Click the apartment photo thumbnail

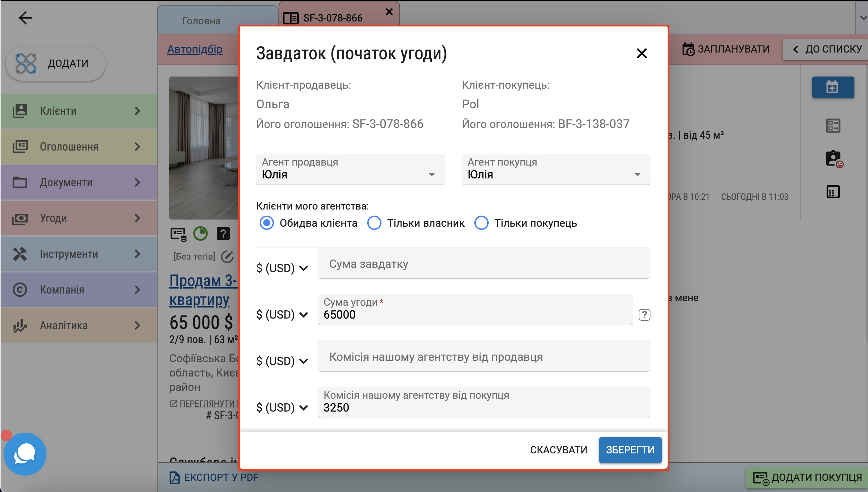[204, 148]
